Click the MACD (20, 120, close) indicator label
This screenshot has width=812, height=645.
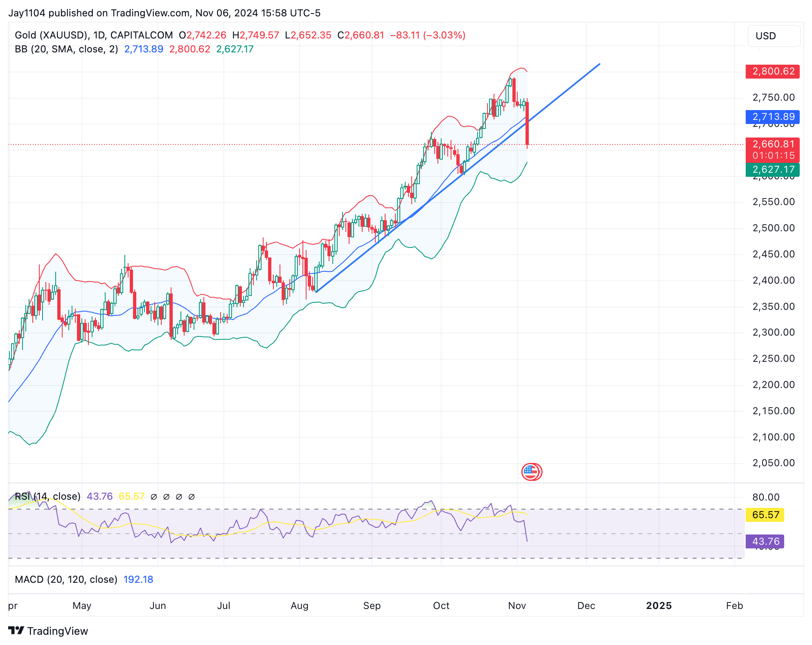click(x=66, y=580)
